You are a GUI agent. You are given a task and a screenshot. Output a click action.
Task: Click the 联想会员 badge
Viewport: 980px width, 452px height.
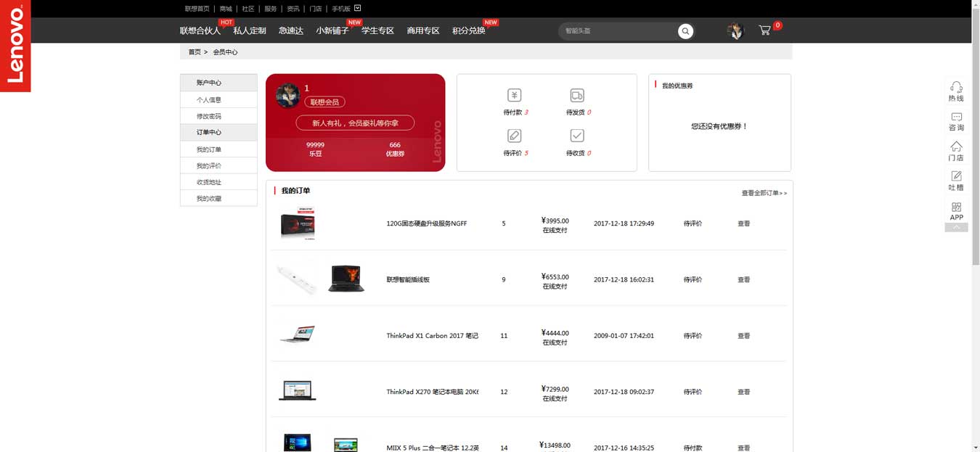(324, 102)
